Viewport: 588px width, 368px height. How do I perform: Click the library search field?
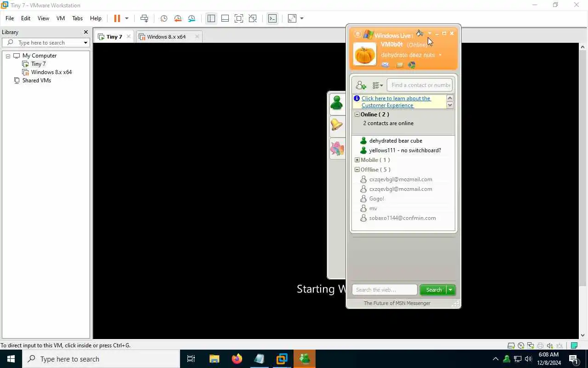pyautogui.click(x=41, y=43)
